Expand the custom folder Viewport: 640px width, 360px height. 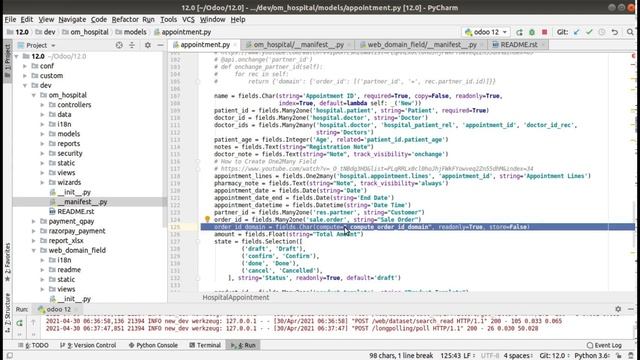pyautogui.click(x=25, y=76)
